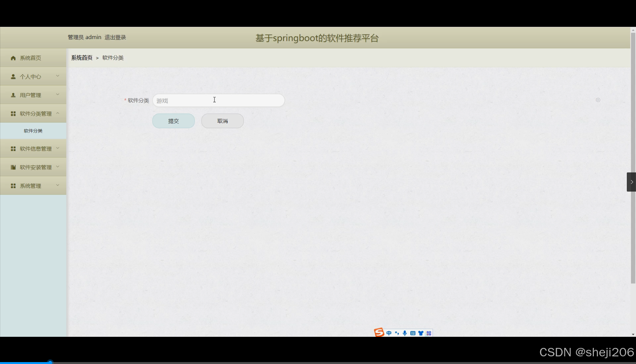The width and height of the screenshot is (636, 364).
Task: Click the grid icon beside 软件分类管理
Action: 13,113
